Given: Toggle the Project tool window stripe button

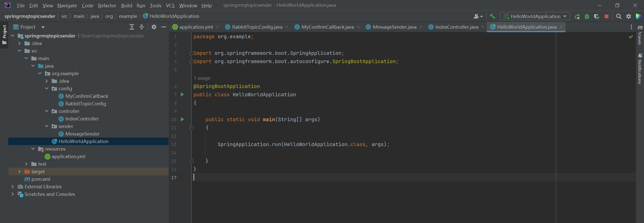Looking at the screenshot, I should click(4, 32).
